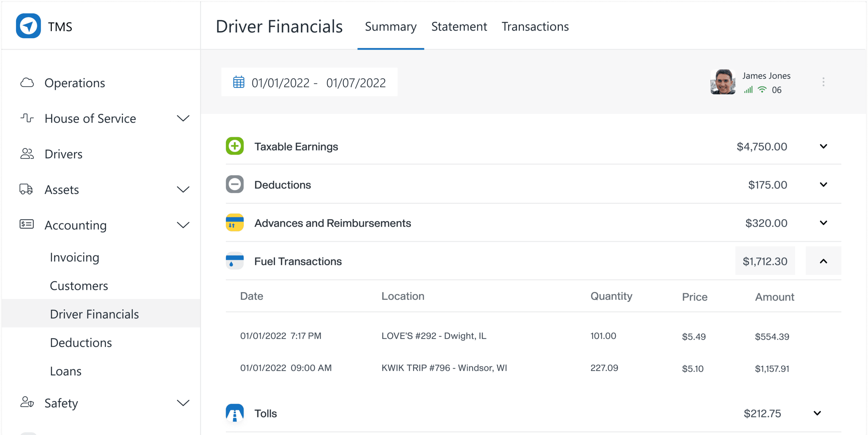Click the Tolls road icon
Viewport: 868px width, 435px height.
(x=234, y=413)
